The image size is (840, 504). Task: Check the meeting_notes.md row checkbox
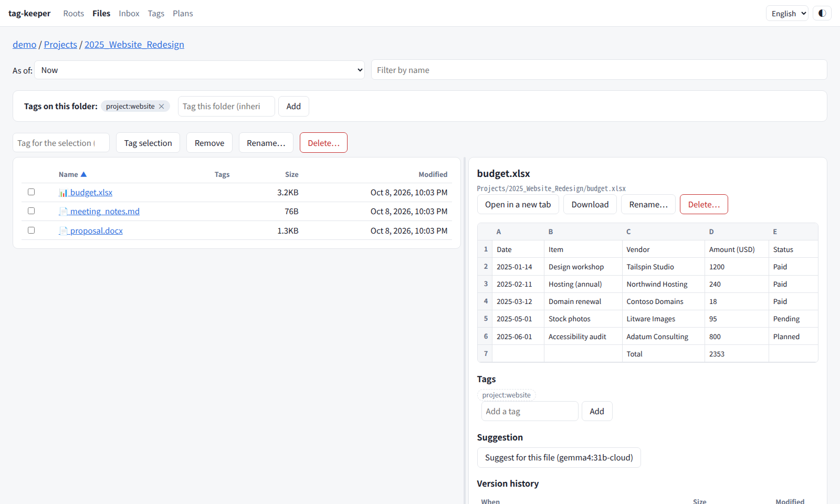[x=31, y=211]
